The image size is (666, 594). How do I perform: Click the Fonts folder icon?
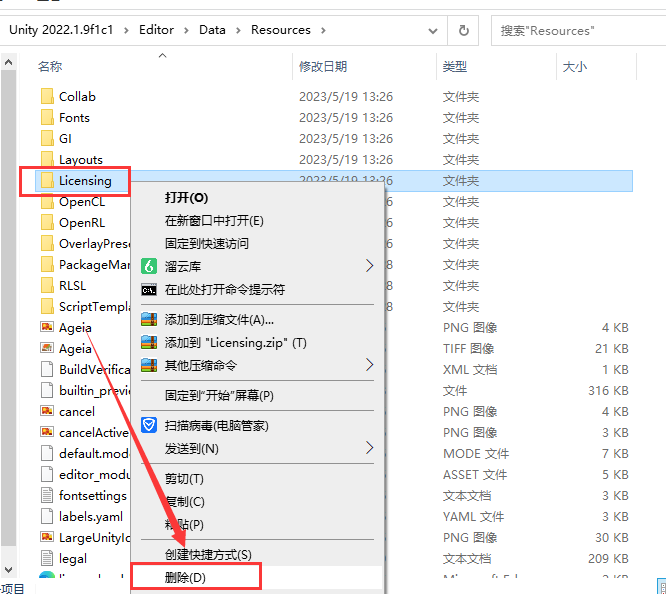(47, 117)
